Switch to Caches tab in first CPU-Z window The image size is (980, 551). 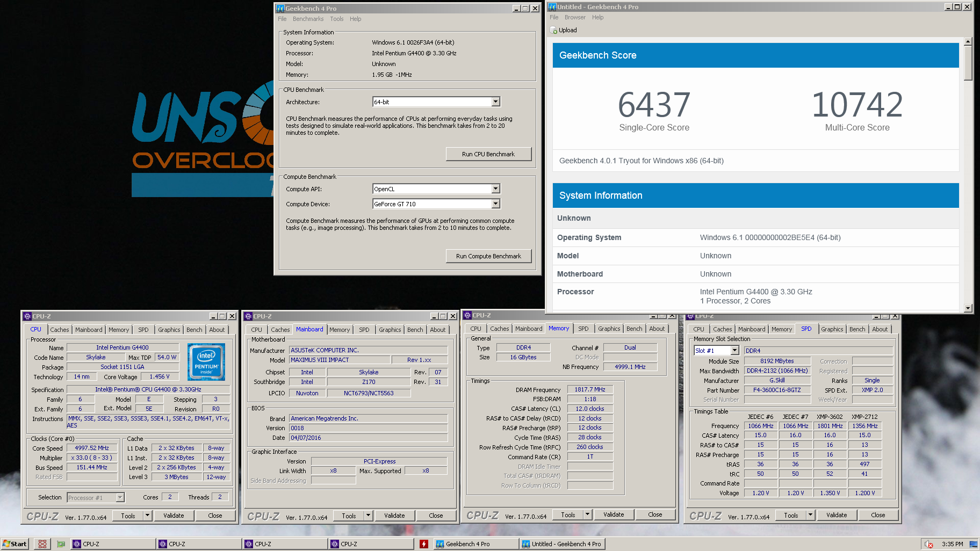[x=60, y=330]
